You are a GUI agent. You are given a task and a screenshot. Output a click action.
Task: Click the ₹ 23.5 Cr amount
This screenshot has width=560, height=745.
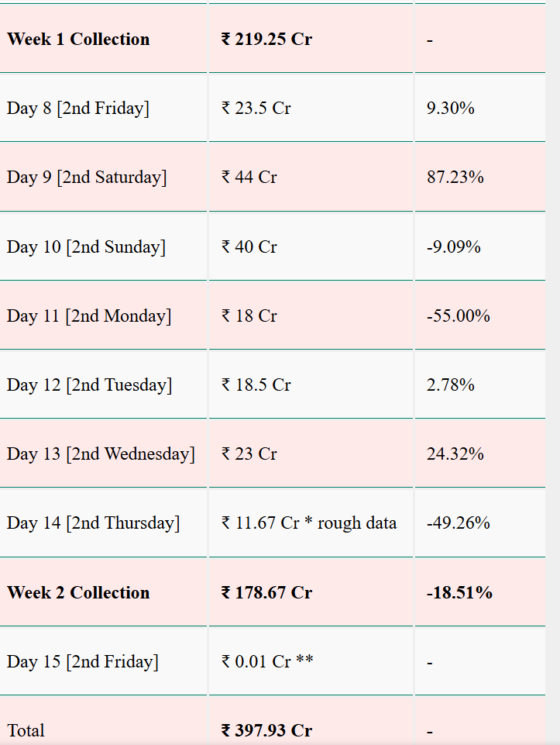[x=256, y=109]
